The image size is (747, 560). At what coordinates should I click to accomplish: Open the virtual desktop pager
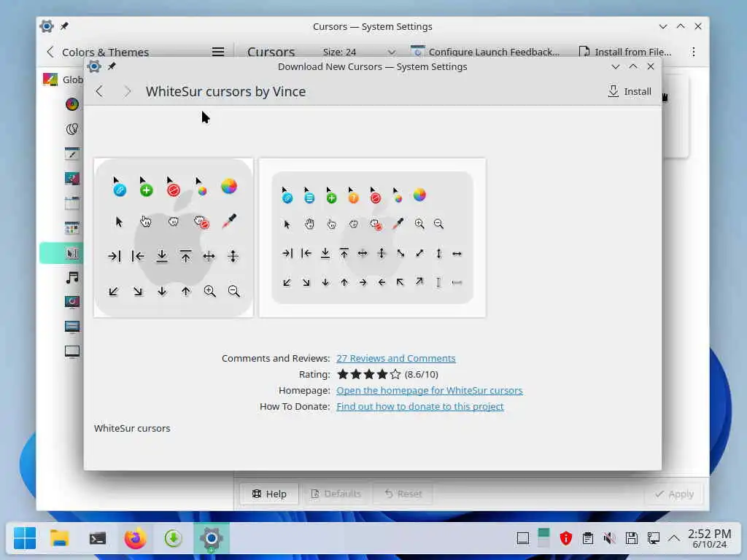click(x=543, y=538)
